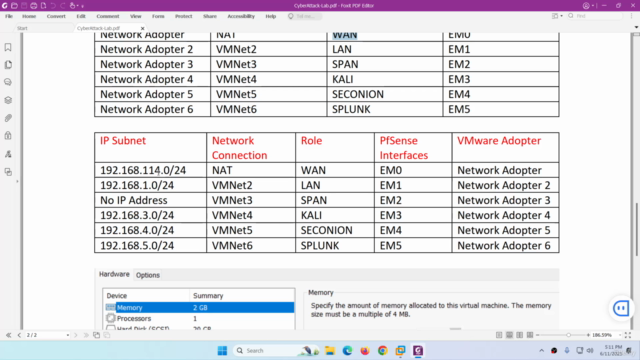Image resolution: width=640 pixels, height=360 pixels.
Task: Click zoom in plus button
Action: coord(588,335)
